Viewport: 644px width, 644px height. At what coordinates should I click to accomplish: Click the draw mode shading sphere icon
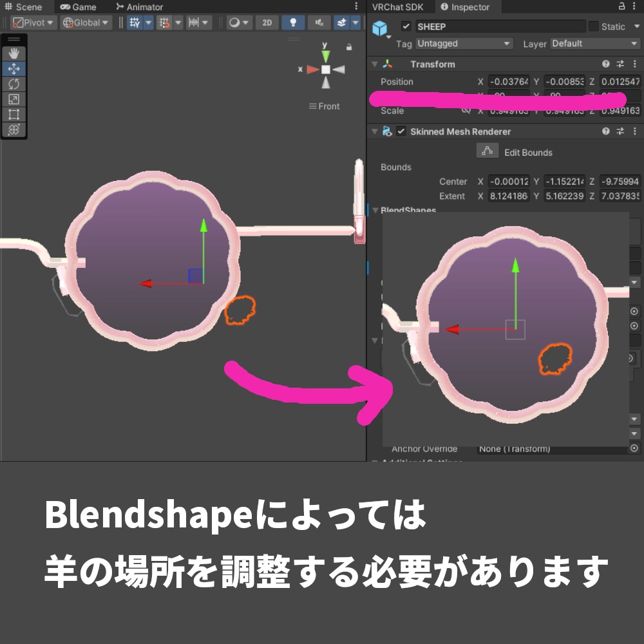[x=234, y=23]
